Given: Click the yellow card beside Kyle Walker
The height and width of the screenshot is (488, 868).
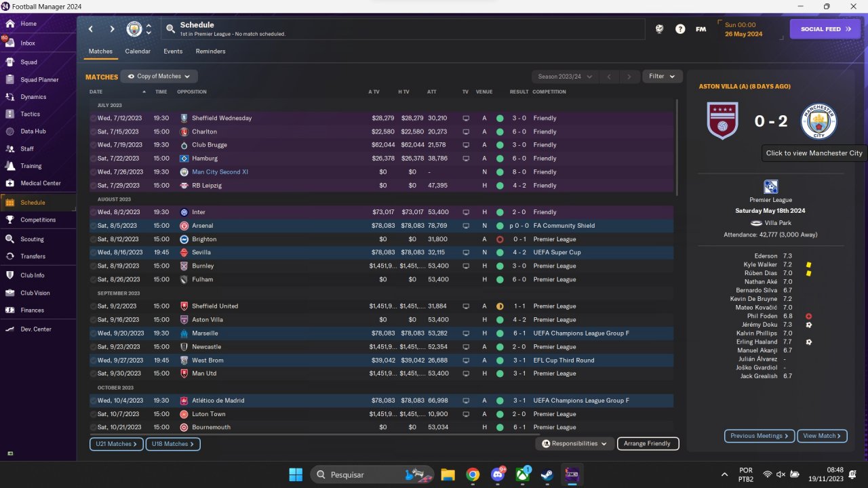Looking at the screenshot, I should [808, 265].
